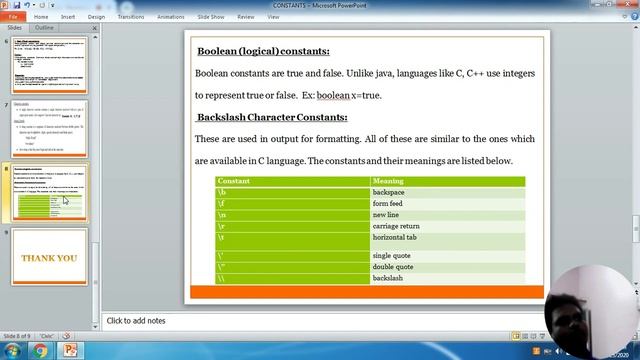Open the View ribbon tab
The height and width of the screenshot is (360, 640).
273,17
